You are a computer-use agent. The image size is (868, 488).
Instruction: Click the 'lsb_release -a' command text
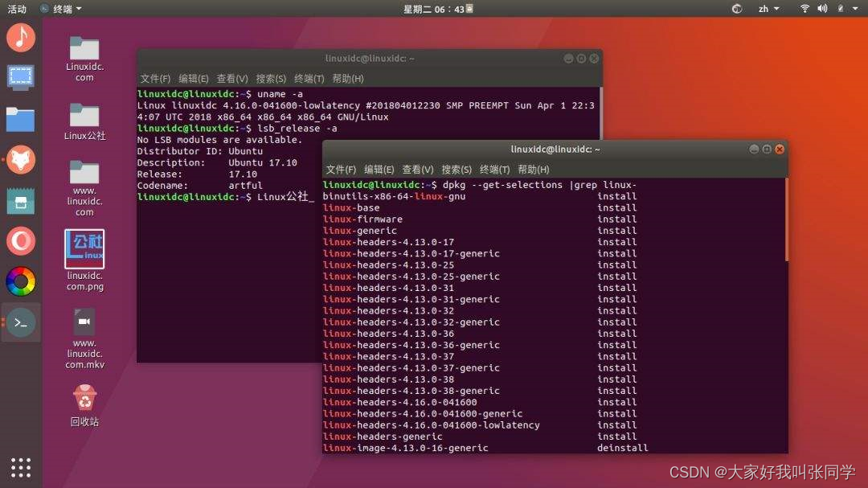297,129
